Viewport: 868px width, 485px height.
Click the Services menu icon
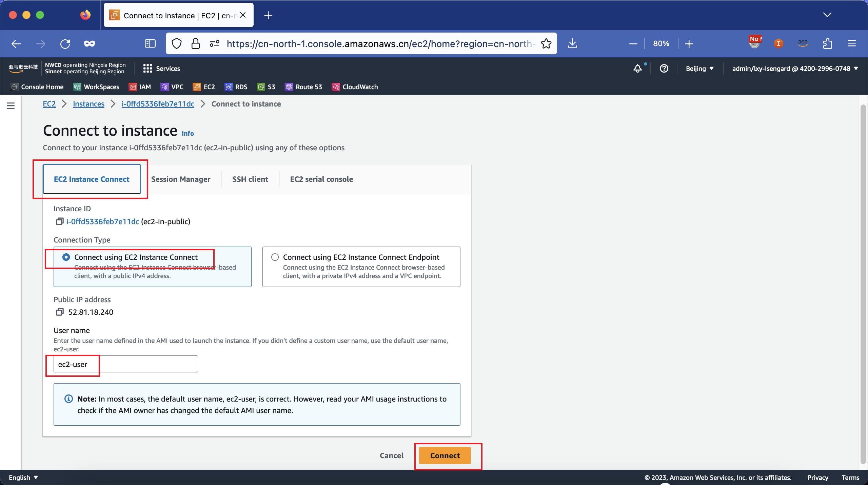click(x=147, y=68)
